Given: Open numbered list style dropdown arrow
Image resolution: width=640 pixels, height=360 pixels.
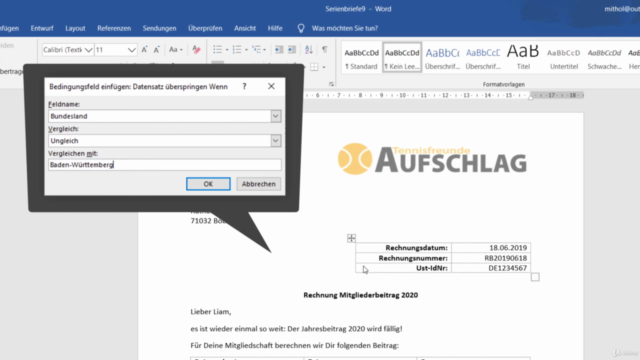Looking at the screenshot, I should point(246,50).
